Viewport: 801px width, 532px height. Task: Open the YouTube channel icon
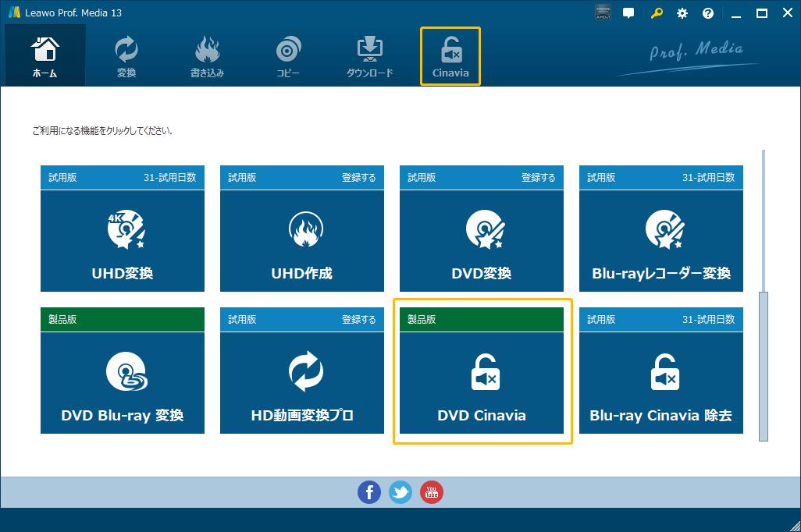[x=432, y=492]
